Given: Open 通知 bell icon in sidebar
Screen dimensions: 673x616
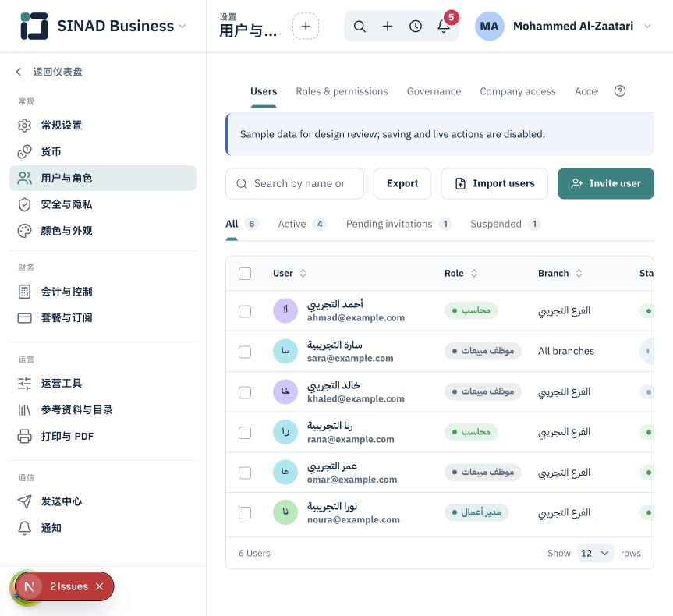Looking at the screenshot, I should point(24,528).
